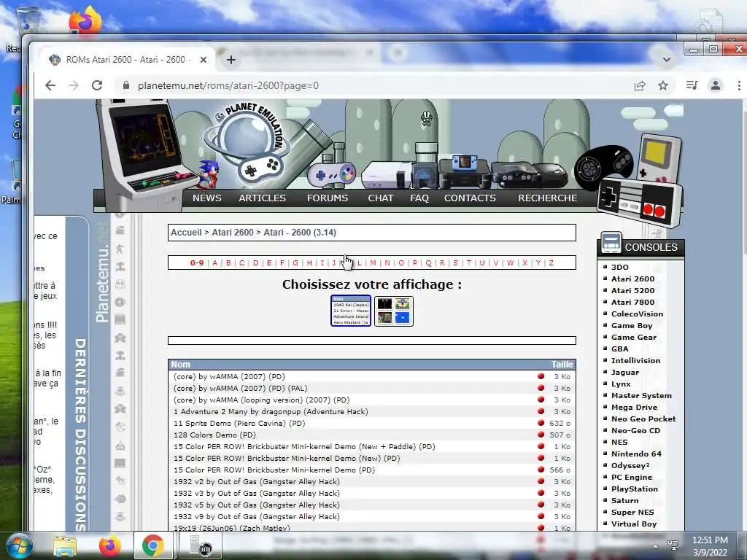Click the browser forward arrow
Viewport: 747px width, 560px height.
[74, 86]
